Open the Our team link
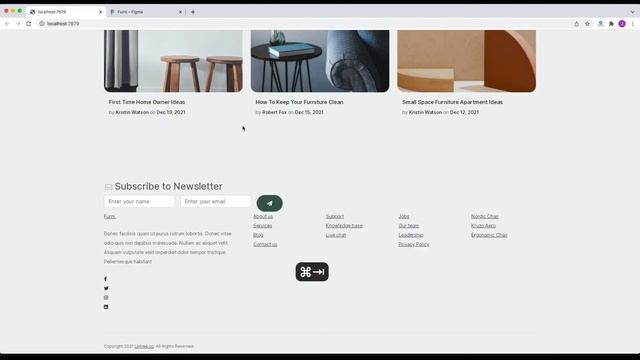640x360 pixels. click(409, 226)
